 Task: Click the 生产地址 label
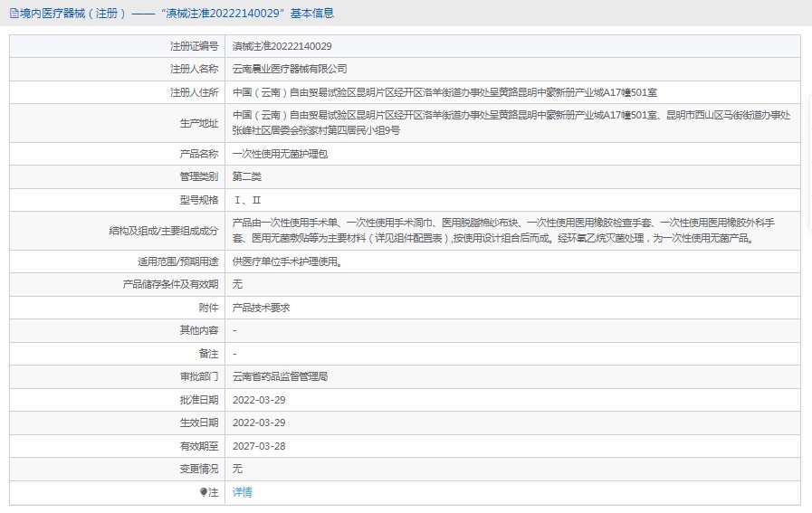point(199,123)
